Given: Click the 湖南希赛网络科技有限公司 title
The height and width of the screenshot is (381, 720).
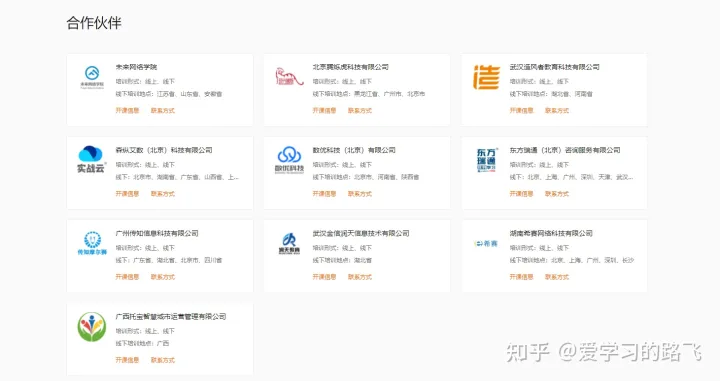Looking at the screenshot, I should [x=551, y=233].
